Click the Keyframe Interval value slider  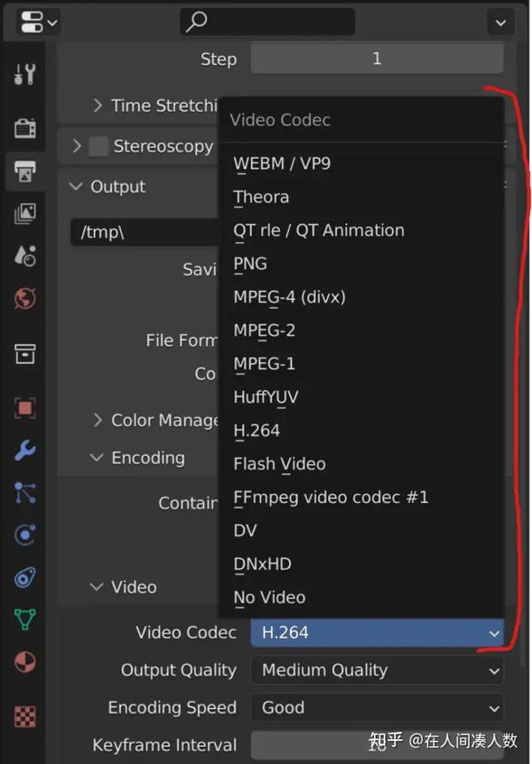tap(377, 745)
